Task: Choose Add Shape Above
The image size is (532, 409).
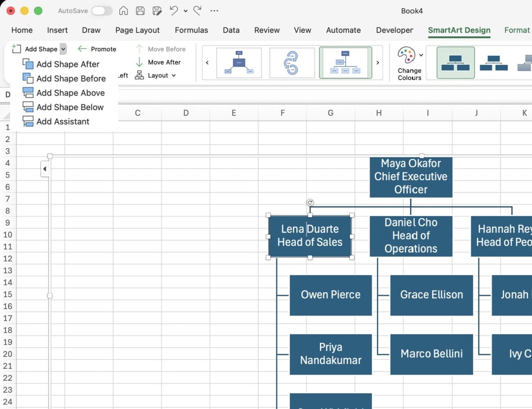Action: (63, 93)
